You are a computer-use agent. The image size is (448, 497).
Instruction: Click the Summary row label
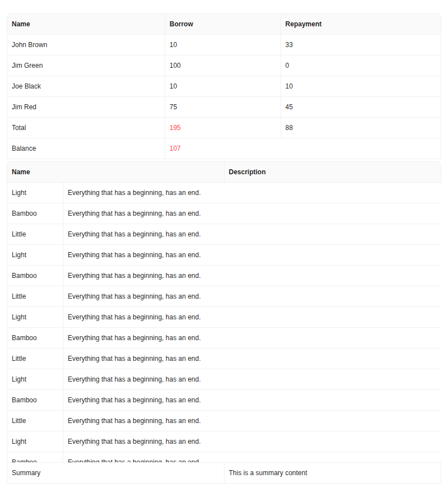[25, 472]
